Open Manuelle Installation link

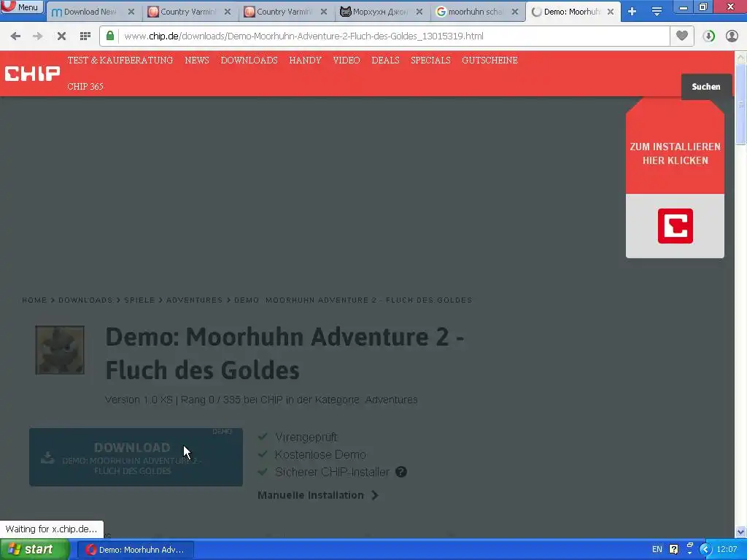(311, 495)
